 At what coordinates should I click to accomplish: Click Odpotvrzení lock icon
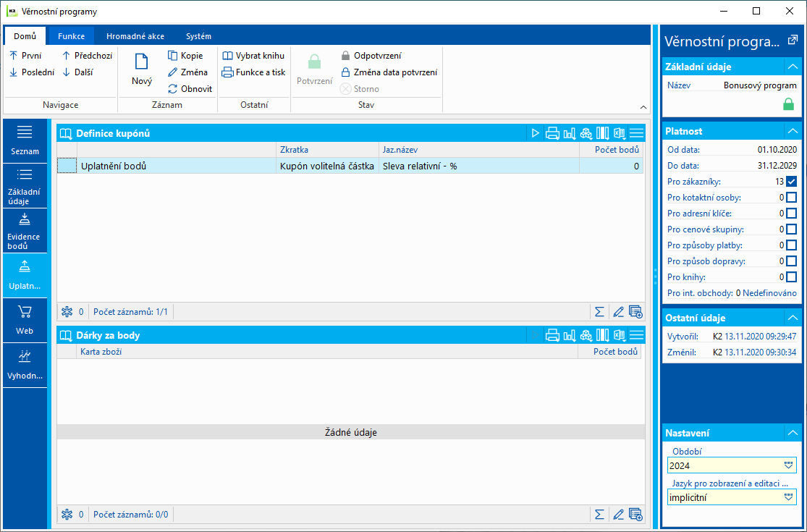345,56
